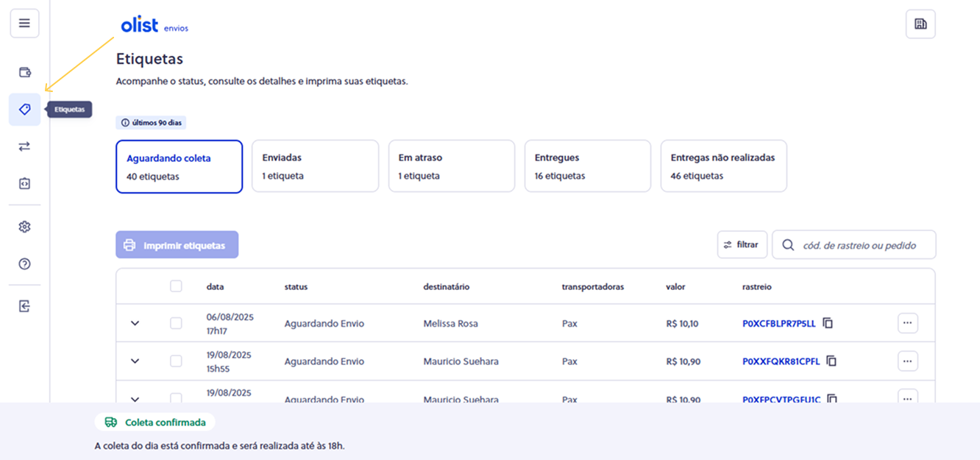Viewport: 980px width, 460px height.
Task: Click the logout icon in sidebar
Action: (x=24, y=306)
